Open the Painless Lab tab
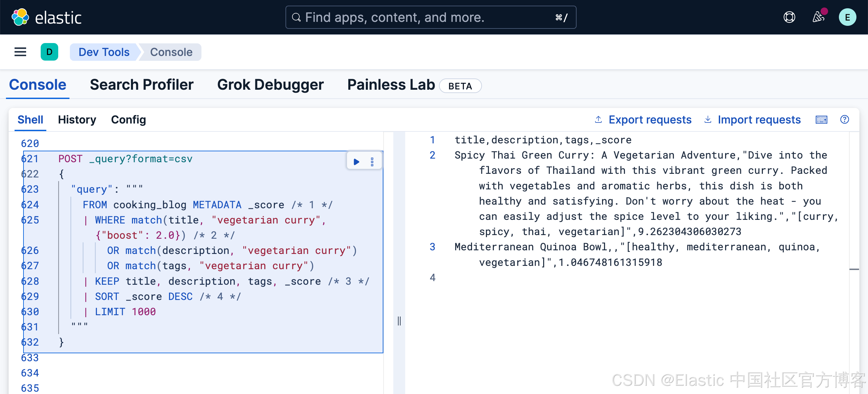 391,85
